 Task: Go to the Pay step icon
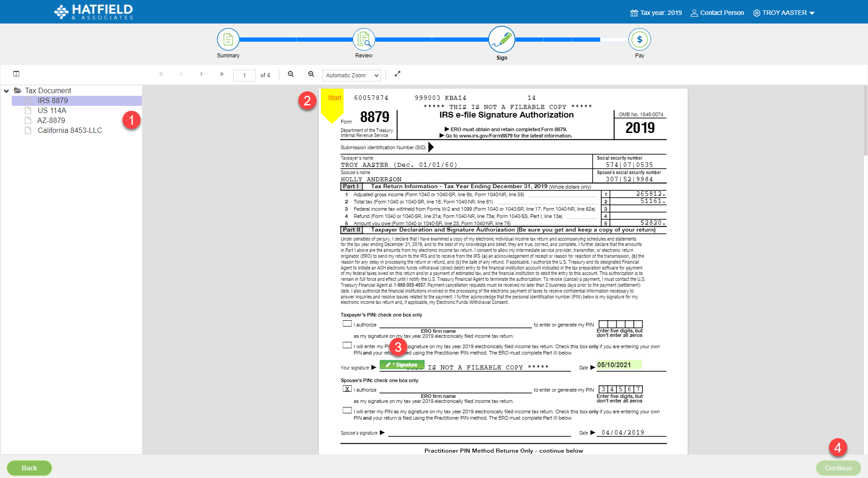(x=639, y=39)
